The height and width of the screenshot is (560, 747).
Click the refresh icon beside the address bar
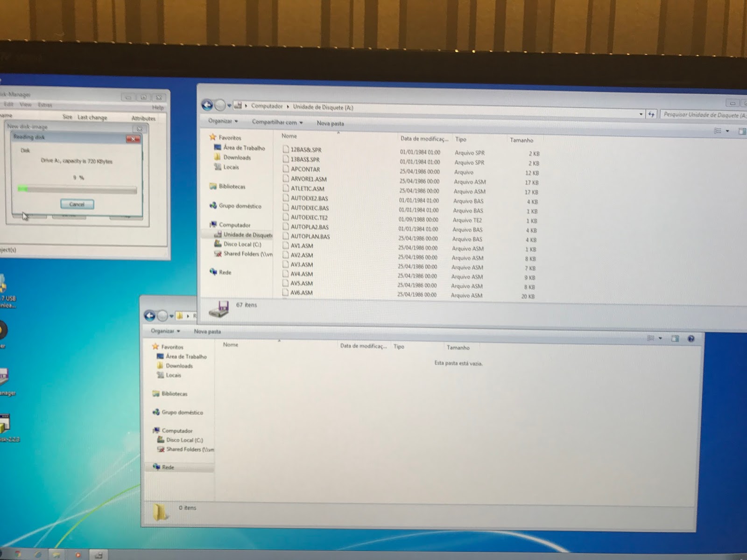(651, 114)
